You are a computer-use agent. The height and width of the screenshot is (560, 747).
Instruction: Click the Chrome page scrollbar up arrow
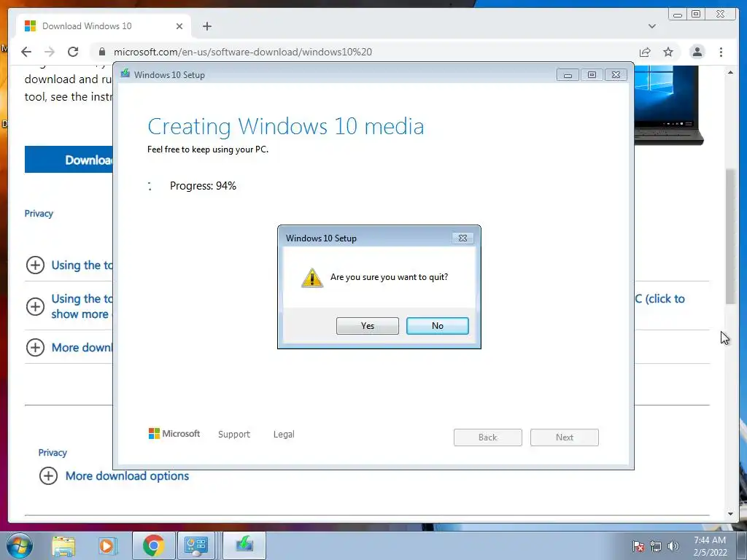(730, 72)
